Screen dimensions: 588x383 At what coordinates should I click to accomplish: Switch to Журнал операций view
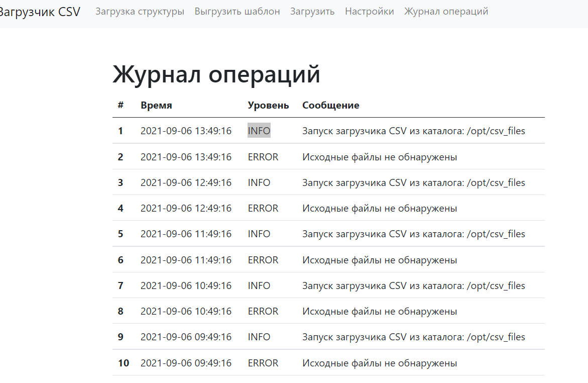(x=446, y=11)
